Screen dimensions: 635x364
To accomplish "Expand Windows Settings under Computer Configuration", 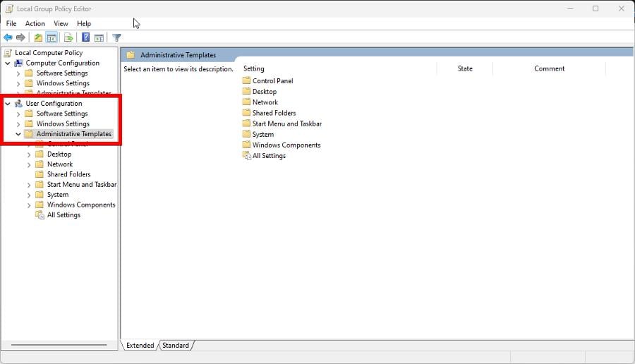I will [18, 83].
